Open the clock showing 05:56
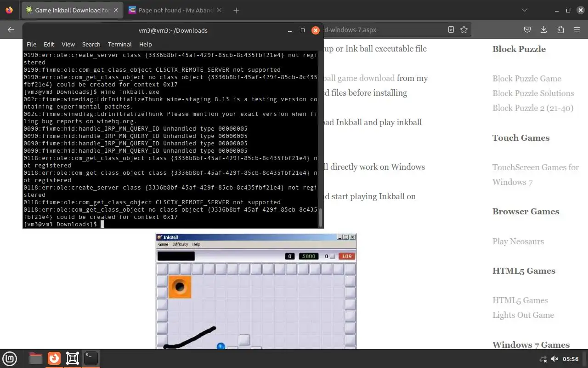Image resolution: width=588 pixels, height=368 pixels. 571,359
